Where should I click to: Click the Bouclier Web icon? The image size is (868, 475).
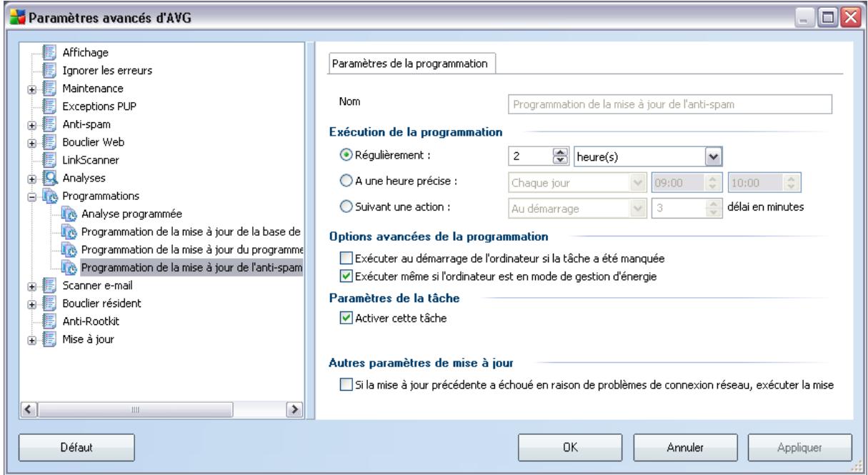pos(50,141)
